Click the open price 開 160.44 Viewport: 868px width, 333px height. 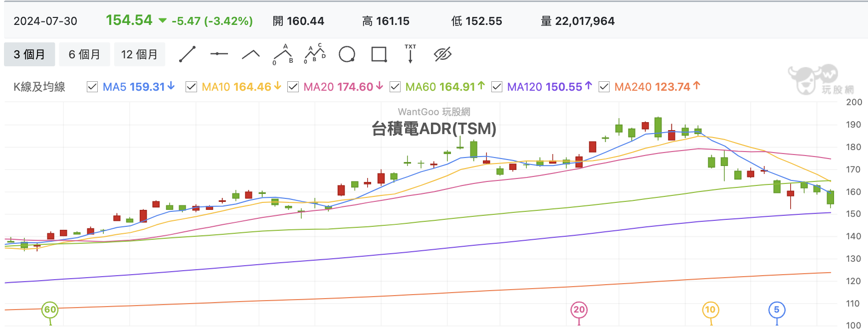[298, 21]
